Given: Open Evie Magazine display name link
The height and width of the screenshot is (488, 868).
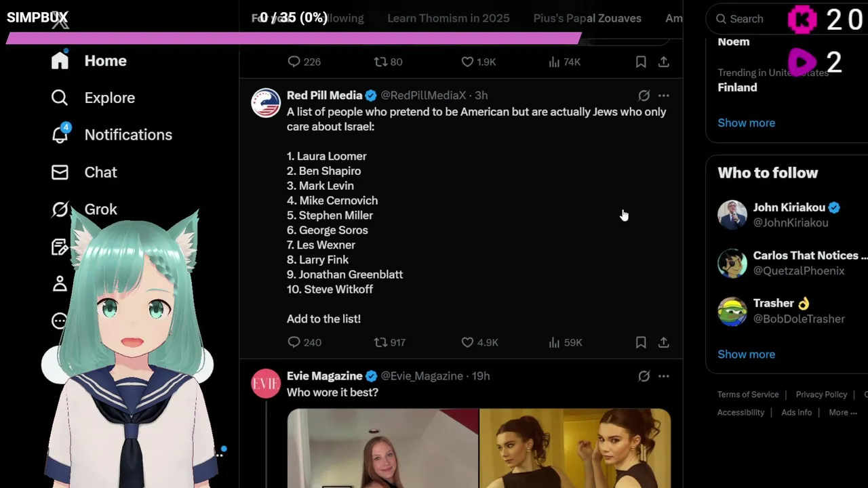Looking at the screenshot, I should tap(324, 376).
